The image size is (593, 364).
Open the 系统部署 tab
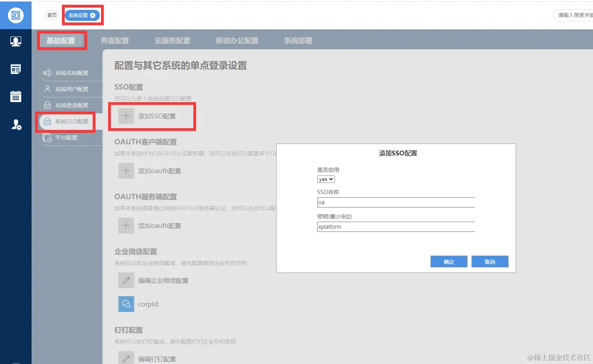298,41
